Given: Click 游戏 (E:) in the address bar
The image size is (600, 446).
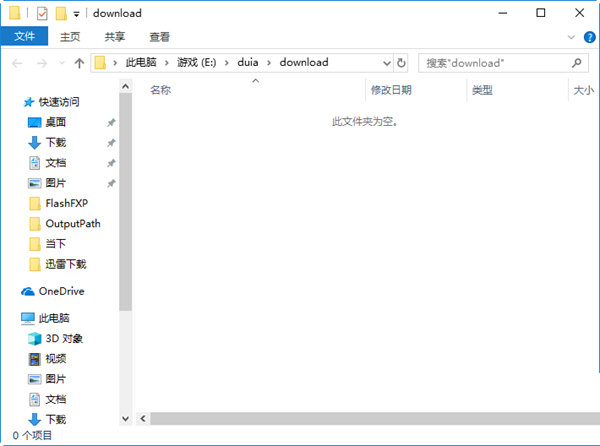Looking at the screenshot, I should coord(196,62).
